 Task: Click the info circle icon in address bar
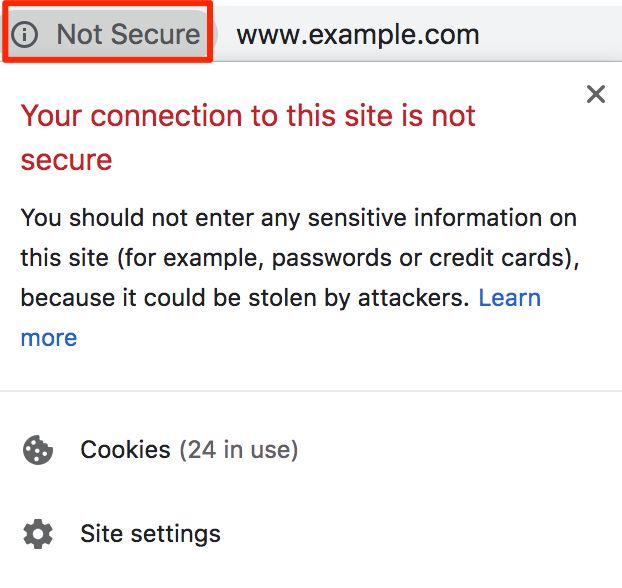click(25, 35)
